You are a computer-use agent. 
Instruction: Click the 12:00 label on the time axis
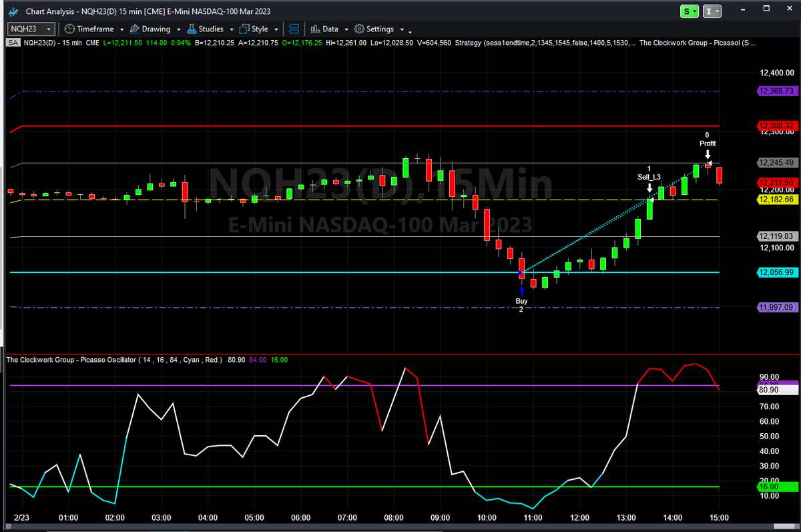point(579,517)
